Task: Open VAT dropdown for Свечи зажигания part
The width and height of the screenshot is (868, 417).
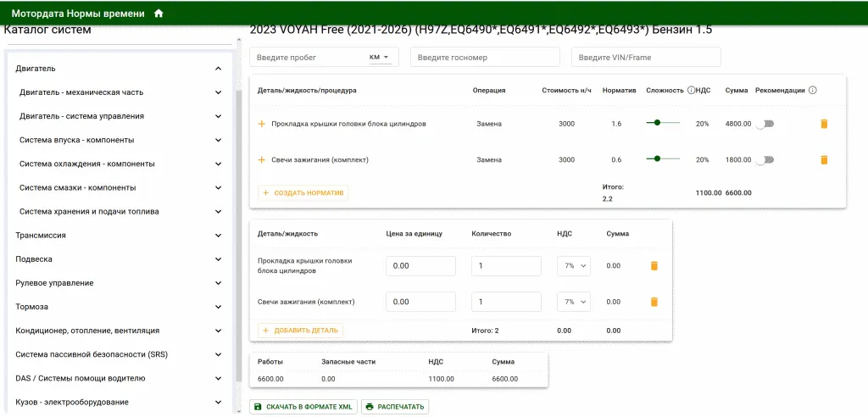Action: pos(574,302)
